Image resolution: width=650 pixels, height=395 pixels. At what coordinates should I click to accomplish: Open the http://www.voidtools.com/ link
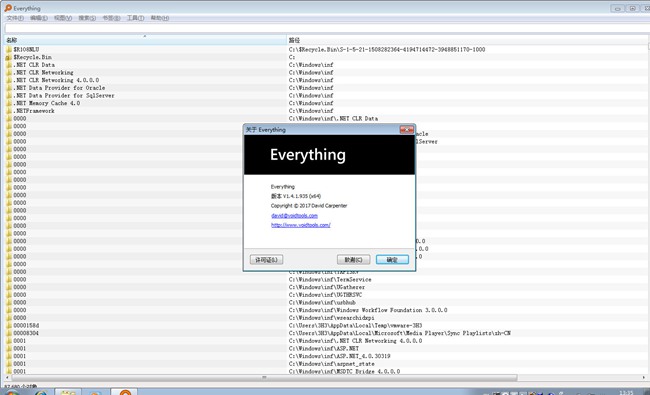pos(301,225)
